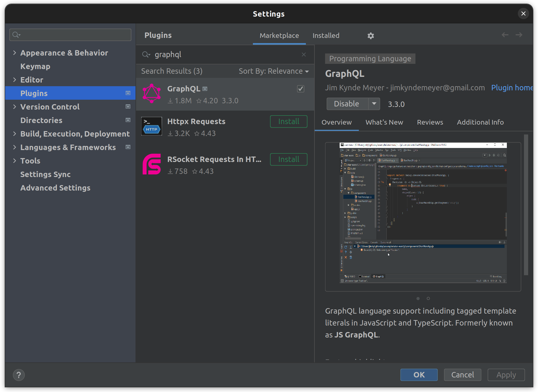Toggle the GraphQL plugin enabled checkbox

[301, 89]
